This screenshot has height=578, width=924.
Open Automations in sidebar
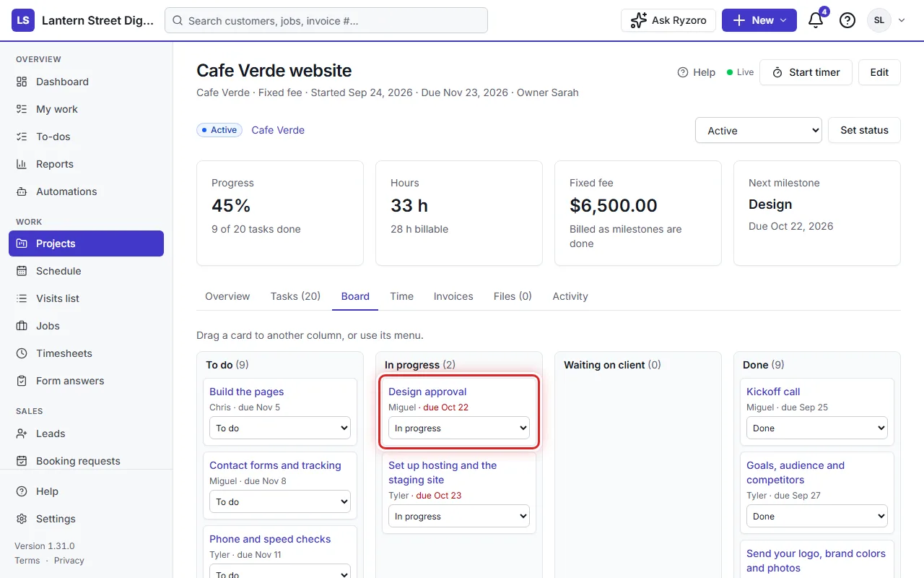pos(87,191)
